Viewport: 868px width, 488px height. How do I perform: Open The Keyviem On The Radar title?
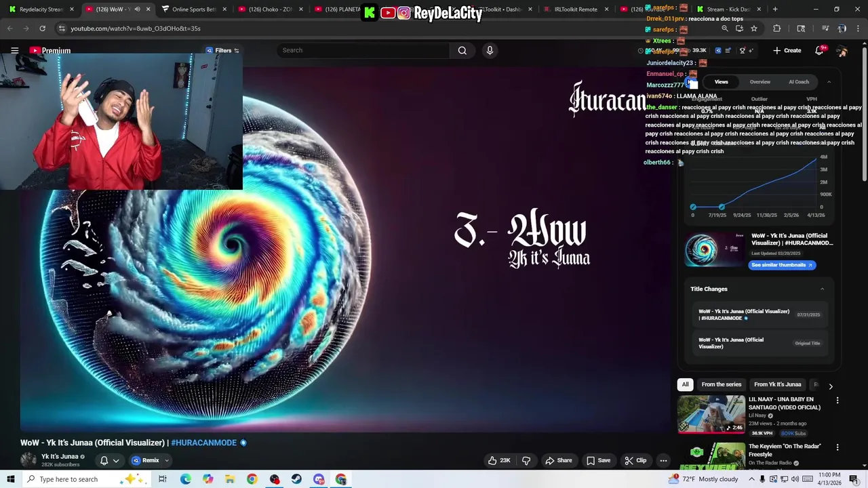[785, 450]
